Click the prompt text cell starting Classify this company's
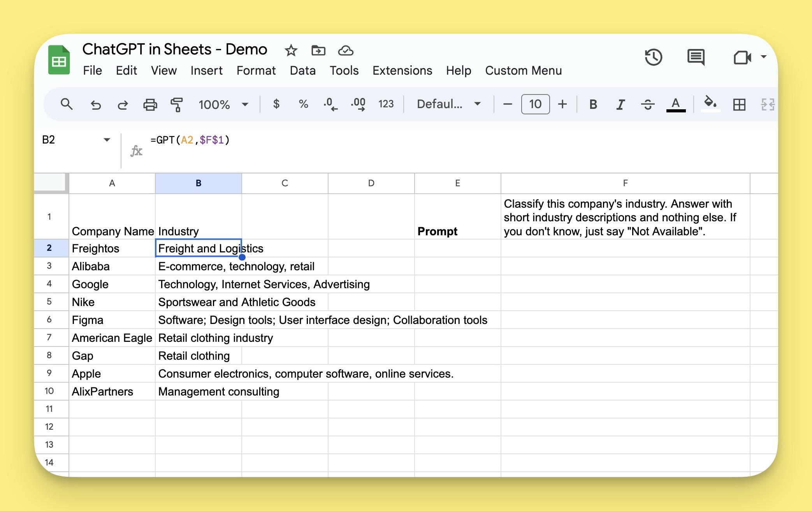This screenshot has height=511, width=812. coord(625,217)
